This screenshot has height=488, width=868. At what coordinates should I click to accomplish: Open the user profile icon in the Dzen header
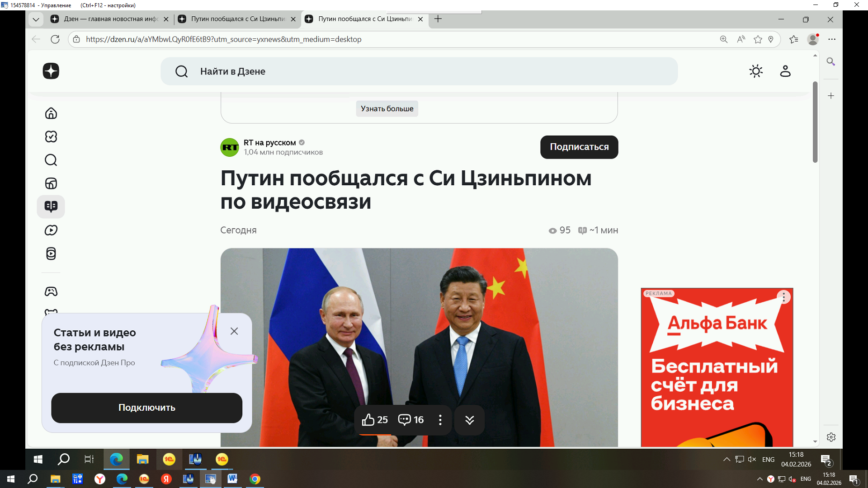785,71
